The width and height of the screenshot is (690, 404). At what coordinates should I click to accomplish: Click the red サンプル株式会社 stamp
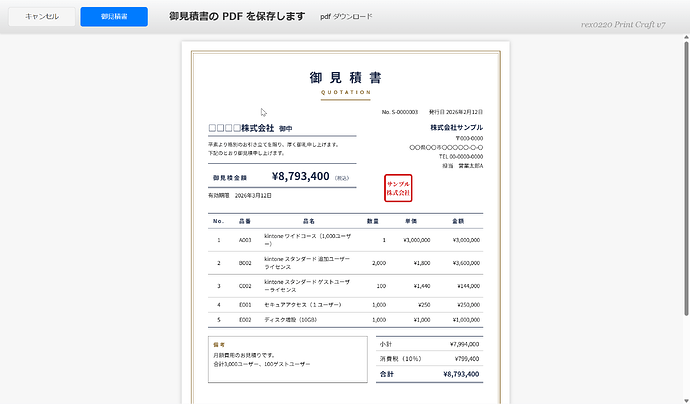[398, 188]
